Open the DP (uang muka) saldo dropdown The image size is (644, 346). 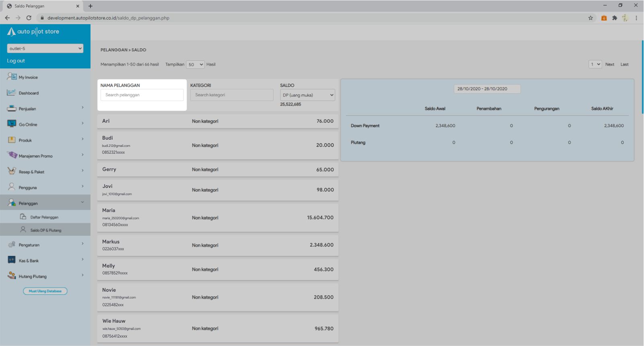(x=308, y=95)
